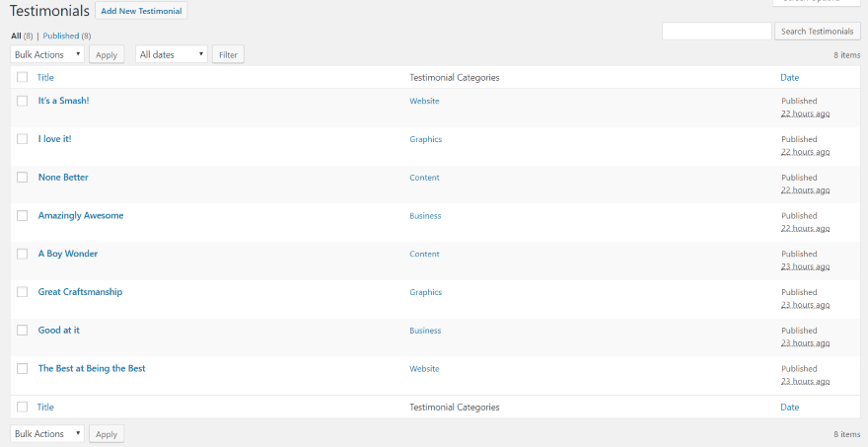Viewport: 868px width, 447px height.
Task: Show All testimonials filter
Action: coord(16,36)
